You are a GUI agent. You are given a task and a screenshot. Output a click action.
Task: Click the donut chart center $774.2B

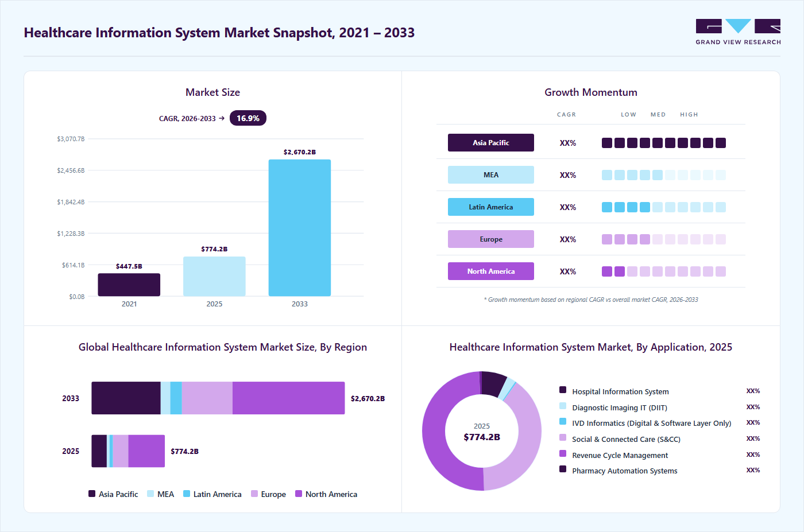[482, 437]
